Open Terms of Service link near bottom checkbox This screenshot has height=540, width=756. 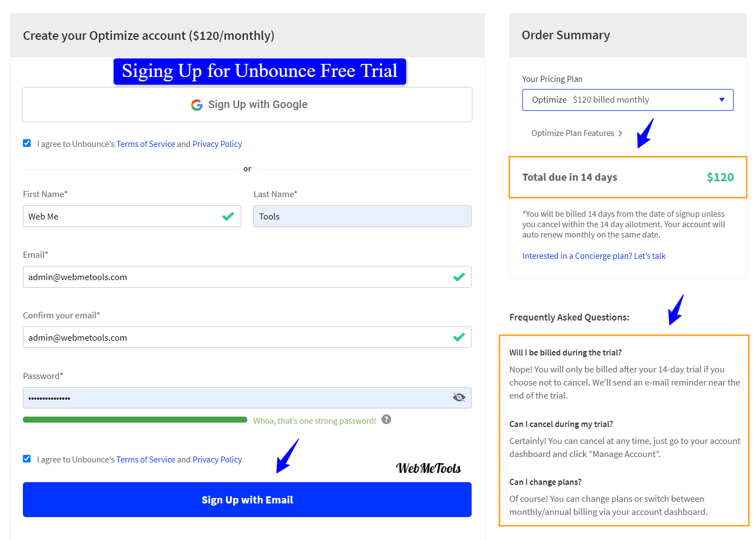(146, 460)
